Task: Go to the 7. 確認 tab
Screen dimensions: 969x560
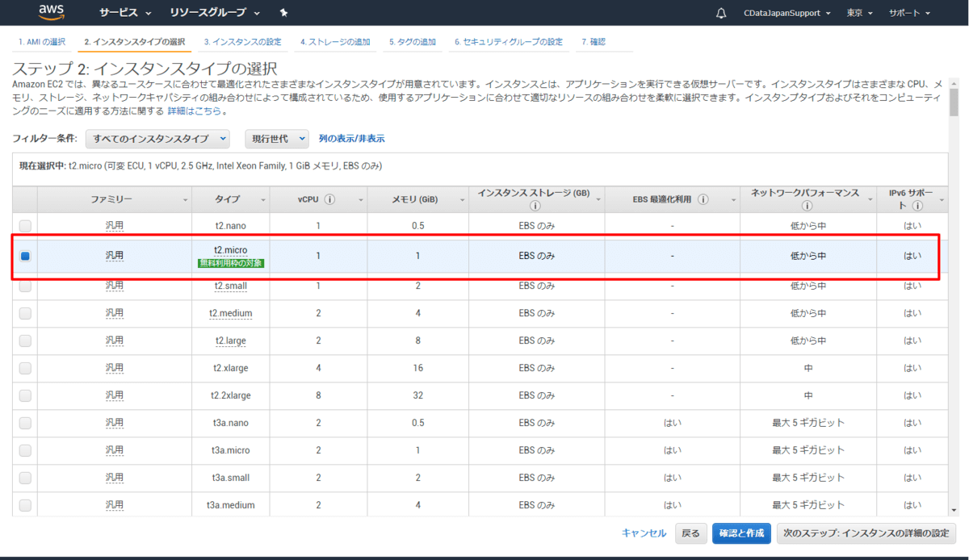Action: pos(594,41)
